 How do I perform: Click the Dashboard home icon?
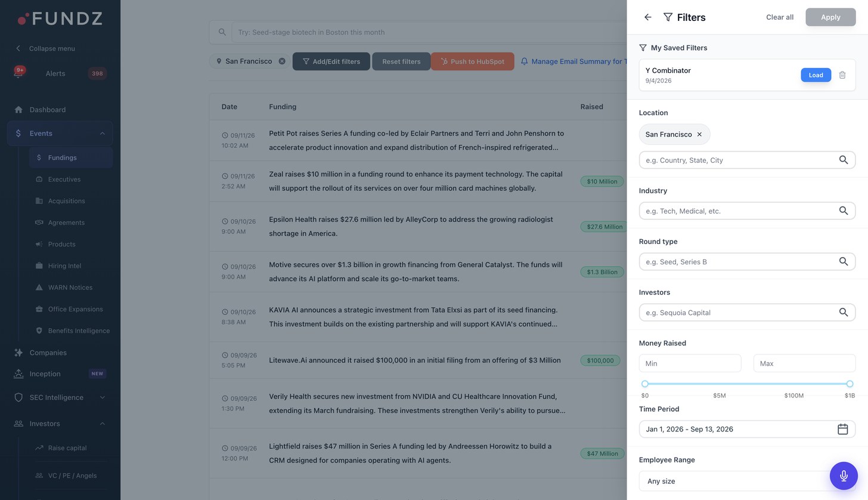pyautogui.click(x=18, y=110)
